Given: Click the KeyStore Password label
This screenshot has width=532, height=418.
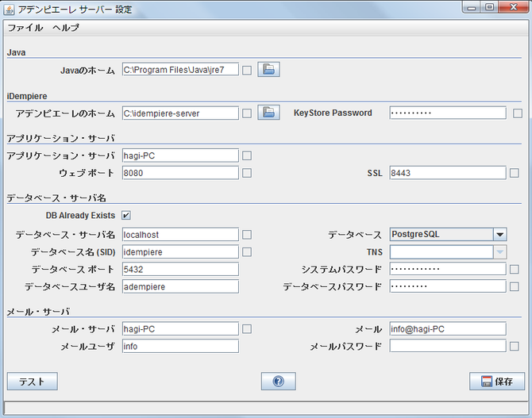Looking at the screenshot, I should point(333,113).
